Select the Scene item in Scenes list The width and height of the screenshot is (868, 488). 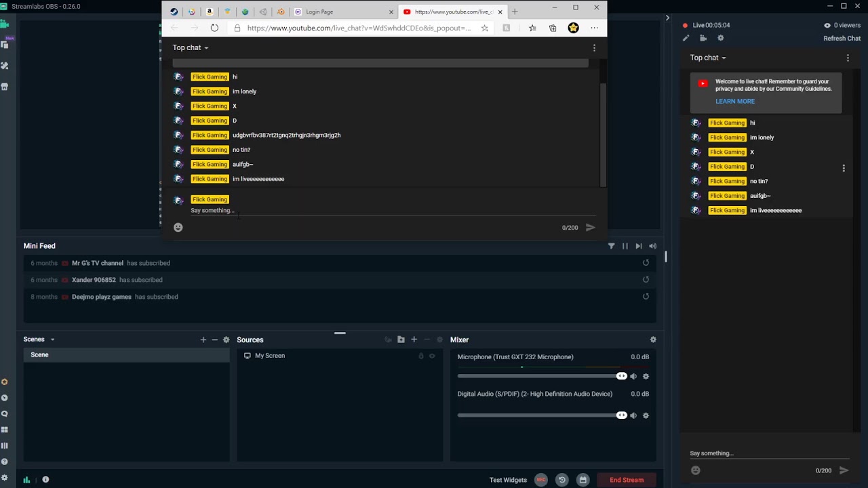[x=126, y=355]
